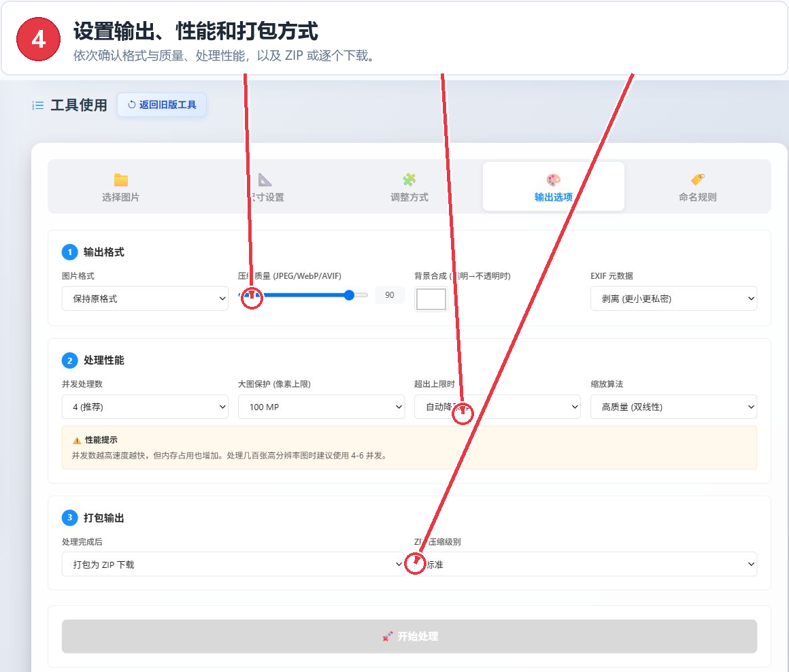
Task: Click the 工具使用 heading text
Action: [79, 105]
